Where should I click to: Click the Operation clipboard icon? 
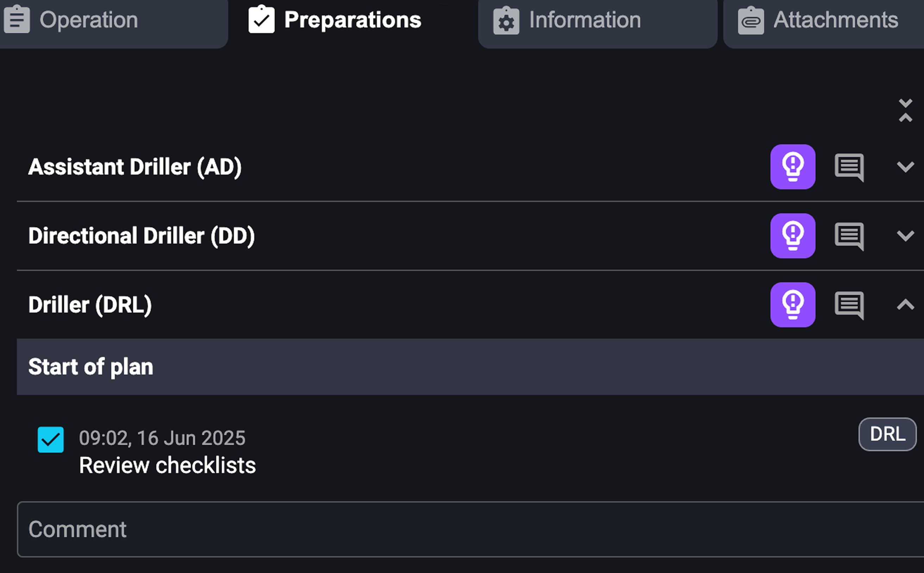pyautogui.click(x=17, y=19)
